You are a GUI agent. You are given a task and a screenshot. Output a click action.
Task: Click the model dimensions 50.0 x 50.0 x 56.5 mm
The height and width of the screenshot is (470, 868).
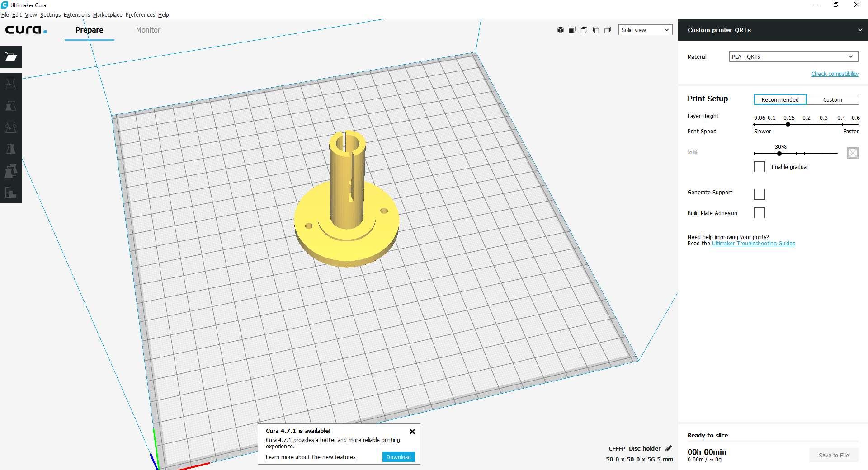[639, 459]
